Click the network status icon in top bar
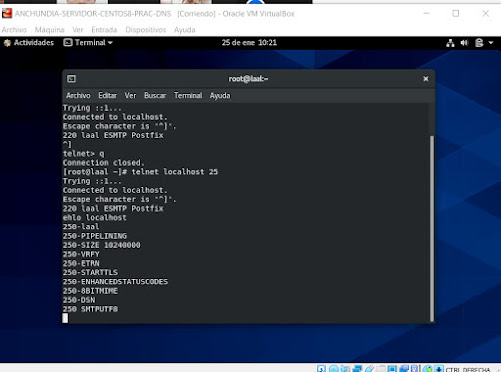 (450, 43)
